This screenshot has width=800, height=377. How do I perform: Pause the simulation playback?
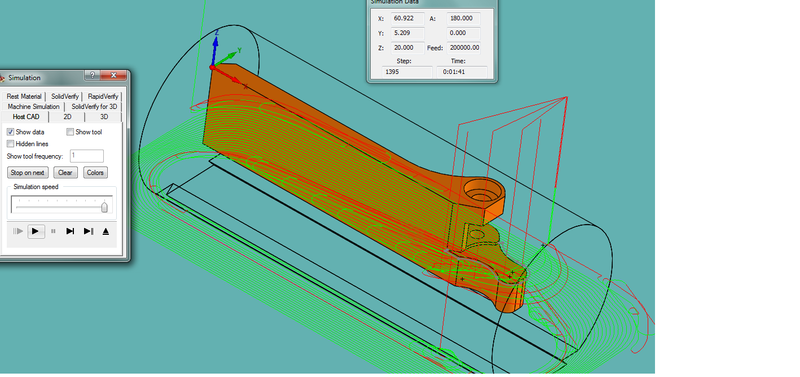[x=53, y=231]
